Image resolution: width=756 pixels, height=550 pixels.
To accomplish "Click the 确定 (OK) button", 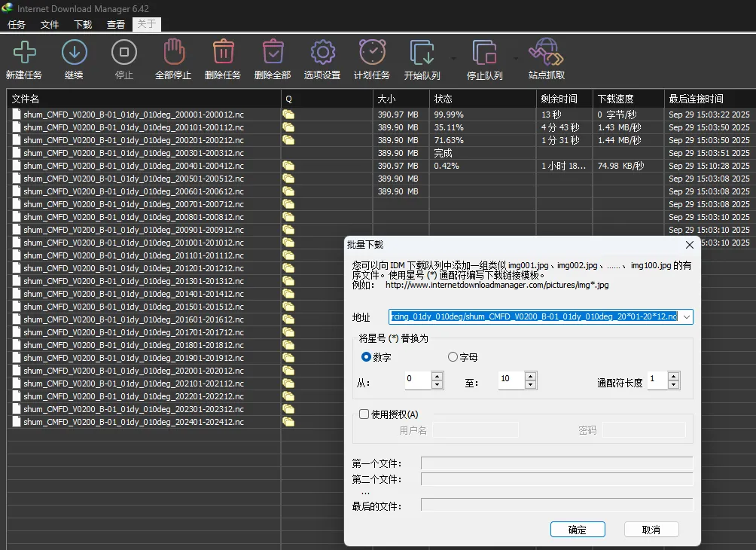I will pyautogui.click(x=578, y=530).
